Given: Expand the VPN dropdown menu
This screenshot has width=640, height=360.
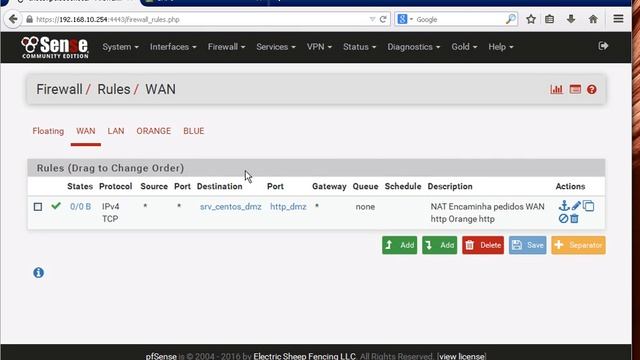Looking at the screenshot, I should click(x=319, y=47).
